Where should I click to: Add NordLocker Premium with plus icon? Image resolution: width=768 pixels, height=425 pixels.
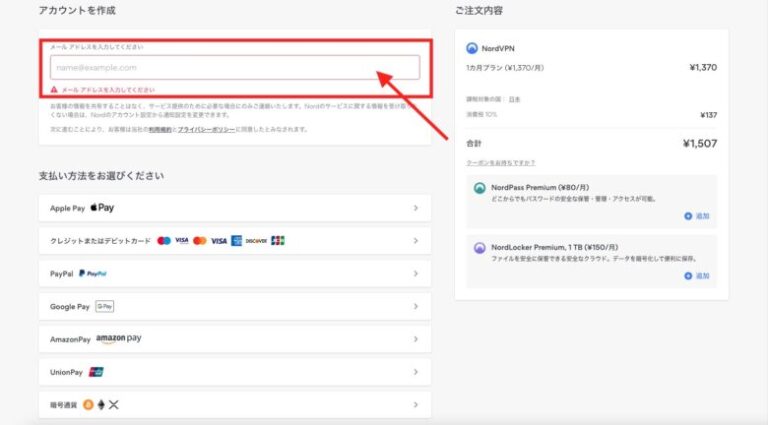coord(688,275)
